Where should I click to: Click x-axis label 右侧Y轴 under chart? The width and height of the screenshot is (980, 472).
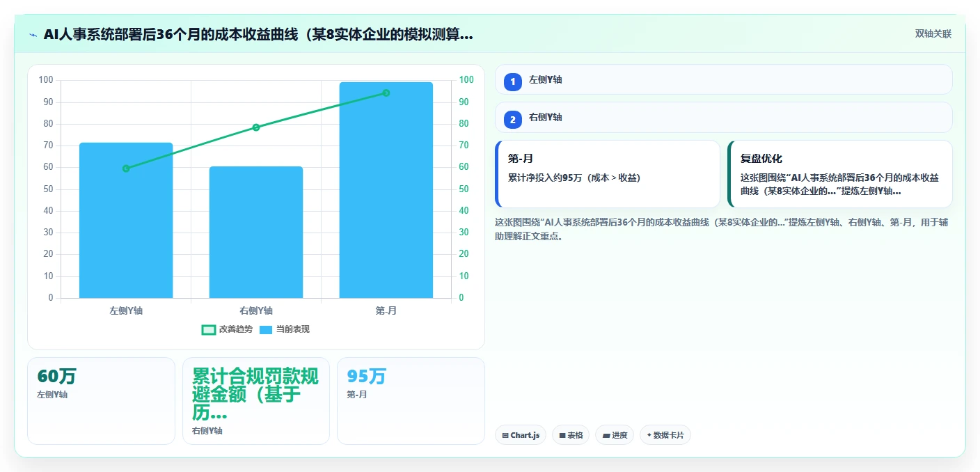pos(256,310)
